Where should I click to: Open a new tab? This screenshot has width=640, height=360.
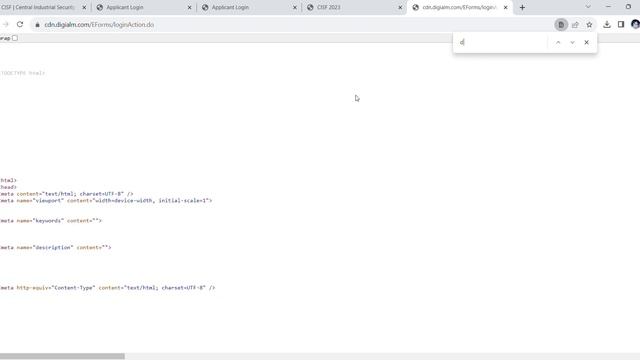pos(522,7)
